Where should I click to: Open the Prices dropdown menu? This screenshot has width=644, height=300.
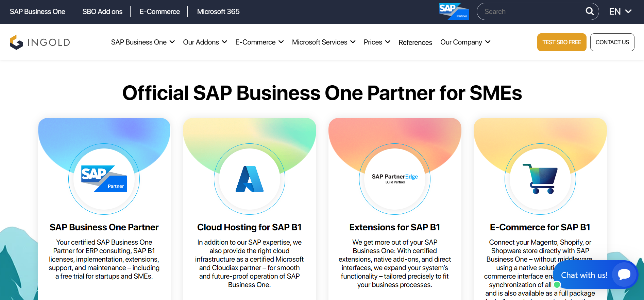coord(377,42)
